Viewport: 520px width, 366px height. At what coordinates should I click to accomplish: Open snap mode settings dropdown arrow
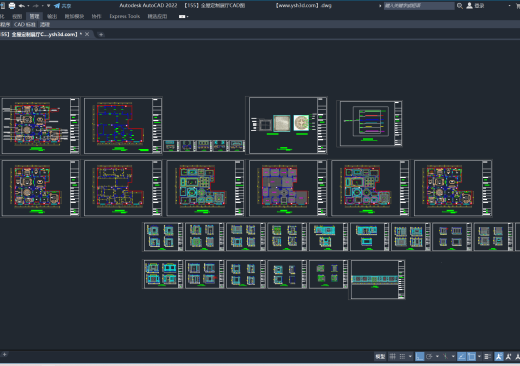coord(410,357)
